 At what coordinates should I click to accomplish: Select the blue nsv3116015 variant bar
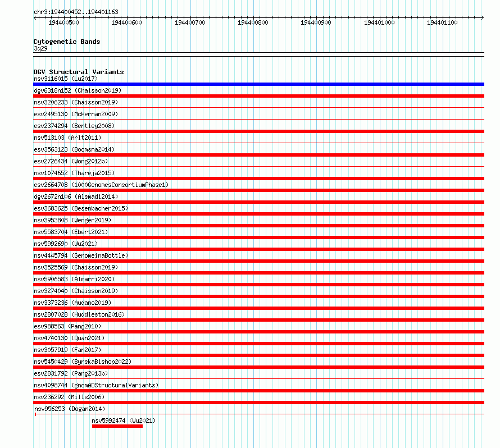[x=258, y=84]
